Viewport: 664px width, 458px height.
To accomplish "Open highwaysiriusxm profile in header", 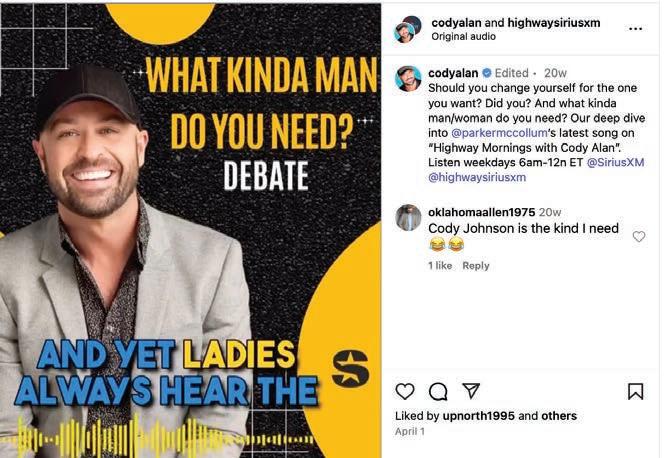I will (x=553, y=23).
